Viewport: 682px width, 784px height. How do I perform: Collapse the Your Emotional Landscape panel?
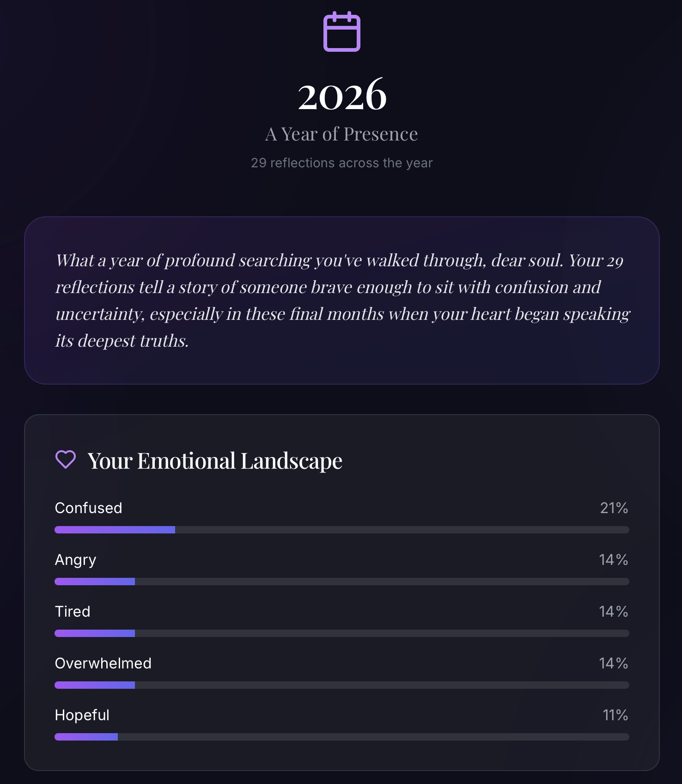pyautogui.click(x=215, y=460)
